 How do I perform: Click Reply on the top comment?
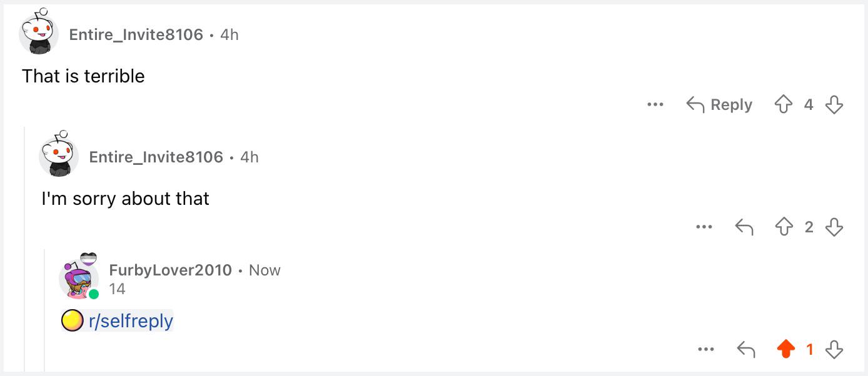tap(719, 104)
